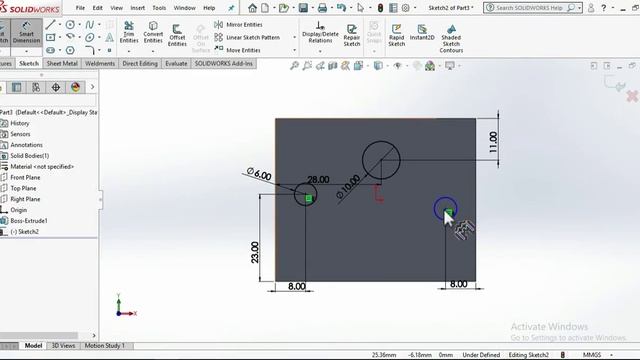Open Display/Delete Relations

point(320,32)
